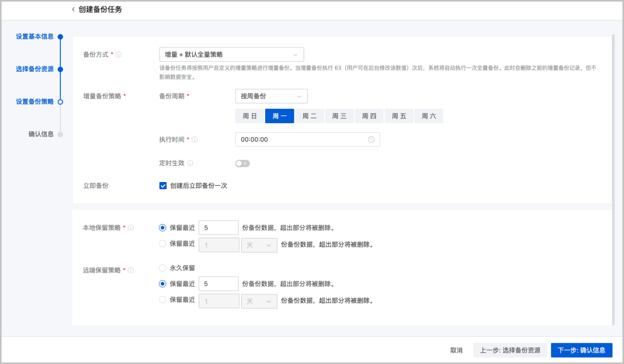
Task: Open the 按周备份 cycle dropdown
Action: point(271,96)
